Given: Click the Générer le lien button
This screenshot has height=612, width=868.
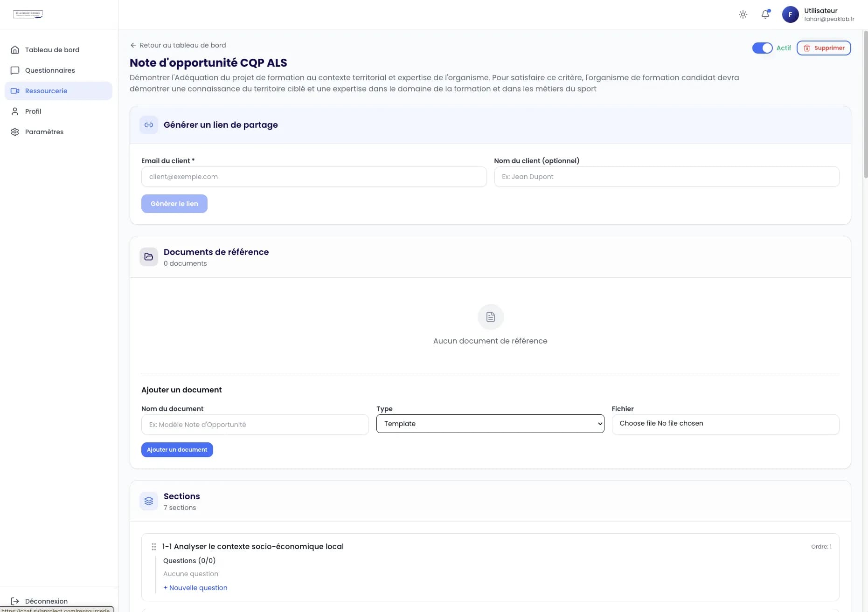Looking at the screenshot, I should point(174,204).
